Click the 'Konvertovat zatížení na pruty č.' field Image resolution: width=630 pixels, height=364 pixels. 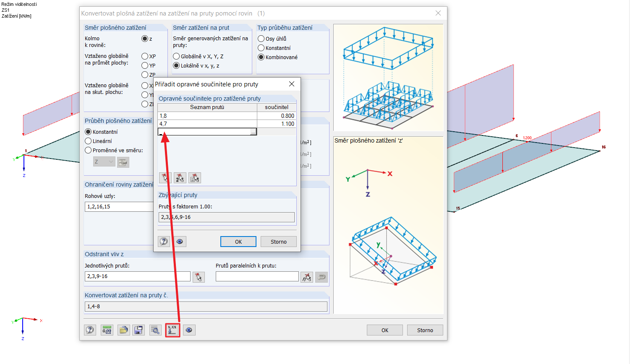[x=206, y=307]
